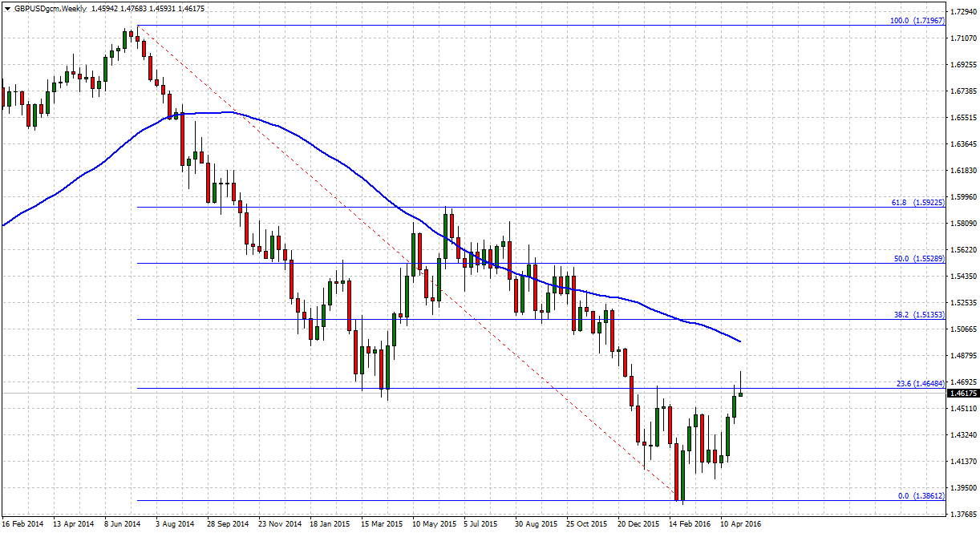Click the 20 Dec 2015 date label

coord(638,523)
